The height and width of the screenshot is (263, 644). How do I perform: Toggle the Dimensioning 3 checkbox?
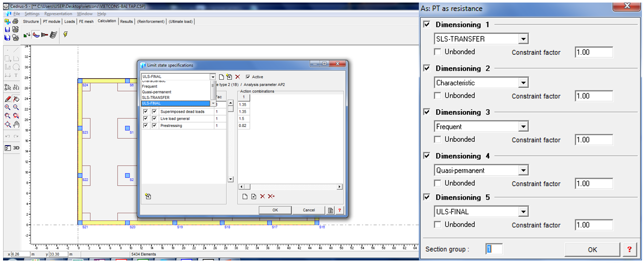[x=426, y=112]
